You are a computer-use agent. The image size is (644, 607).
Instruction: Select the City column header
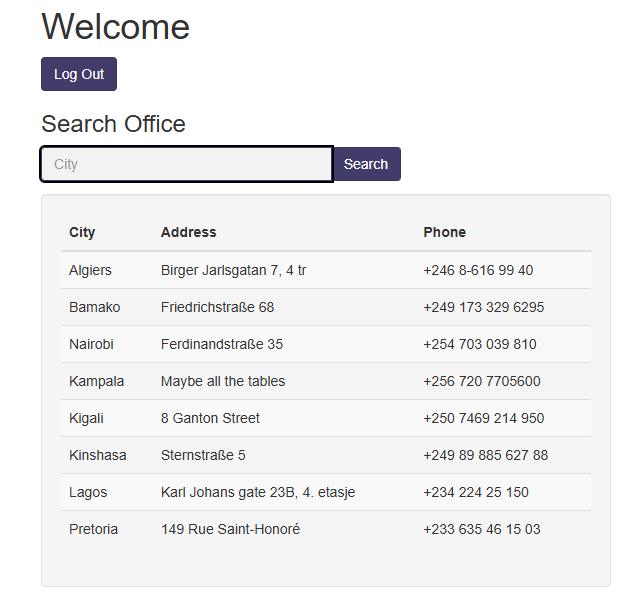pos(82,232)
